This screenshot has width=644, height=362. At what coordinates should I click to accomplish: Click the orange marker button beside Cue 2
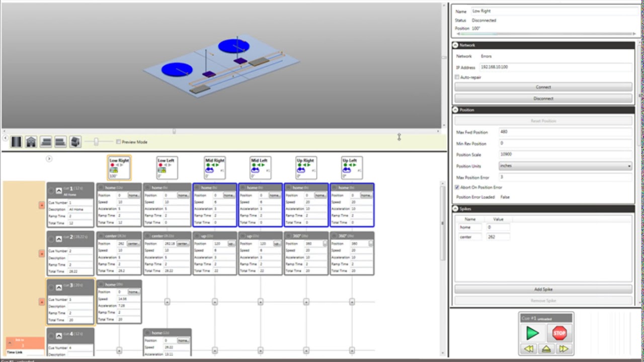pos(42,253)
